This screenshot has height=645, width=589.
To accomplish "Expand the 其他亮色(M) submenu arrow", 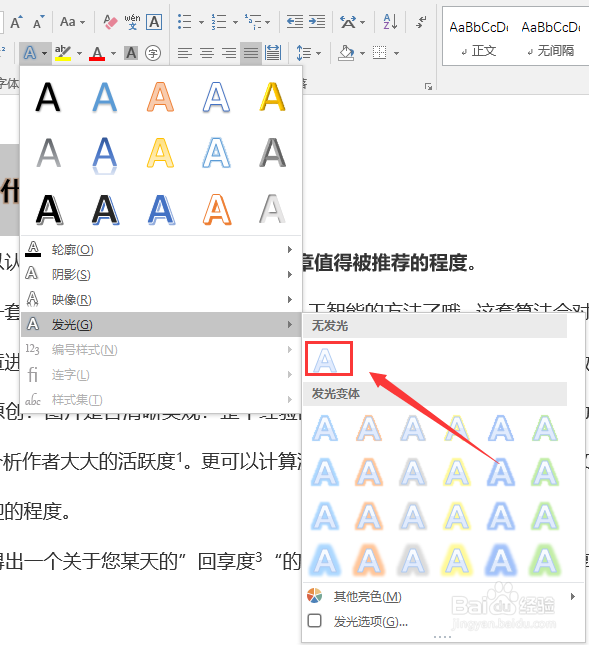I will (x=573, y=596).
